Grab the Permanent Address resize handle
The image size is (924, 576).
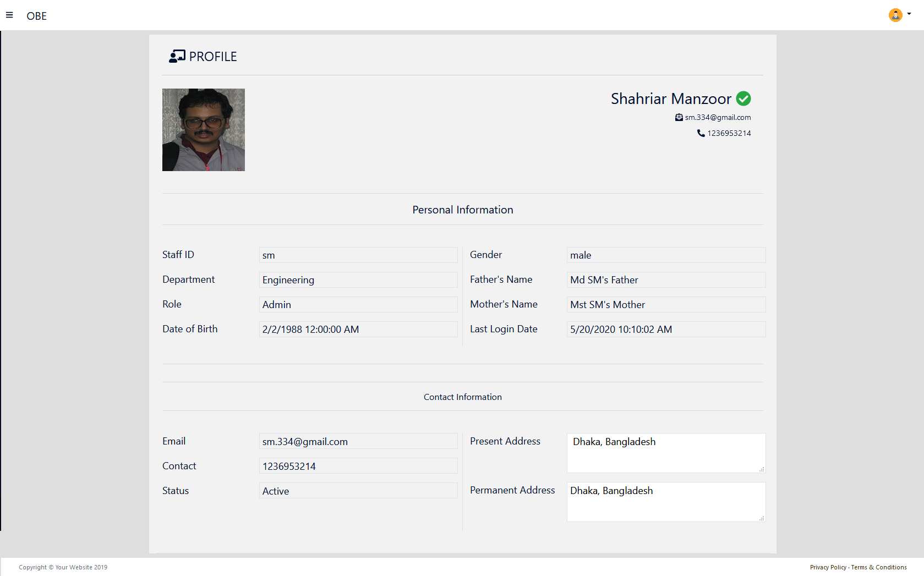762,518
